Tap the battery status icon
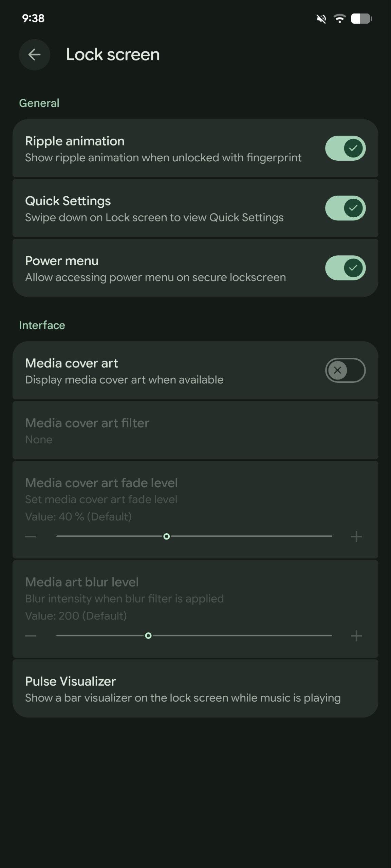 (361, 19)
